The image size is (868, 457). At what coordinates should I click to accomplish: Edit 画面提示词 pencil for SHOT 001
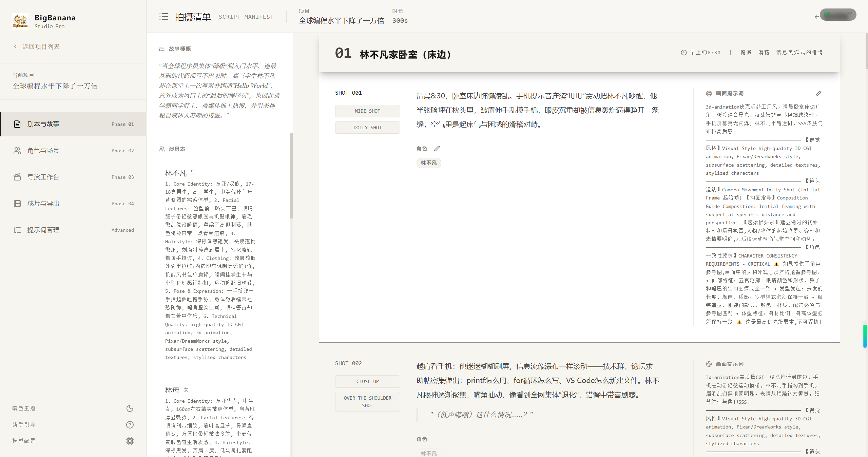pyautogui.click(x=818, y=94)
